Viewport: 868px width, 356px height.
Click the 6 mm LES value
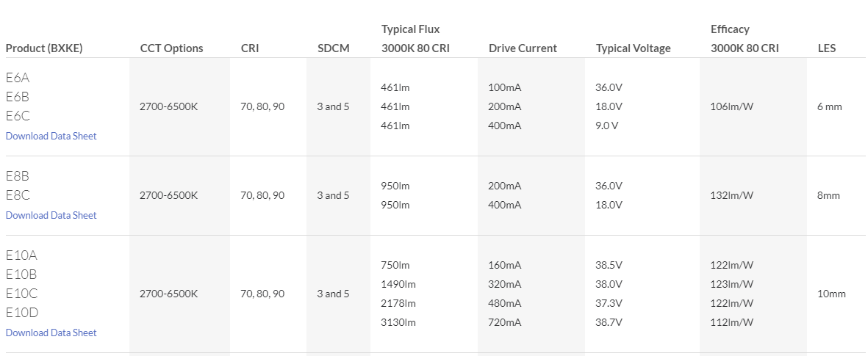[829, 106]
